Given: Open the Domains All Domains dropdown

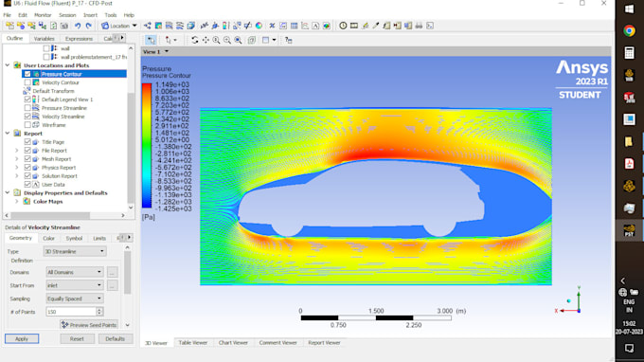Looking at the screenshot, I should click(x=74, y=272).
